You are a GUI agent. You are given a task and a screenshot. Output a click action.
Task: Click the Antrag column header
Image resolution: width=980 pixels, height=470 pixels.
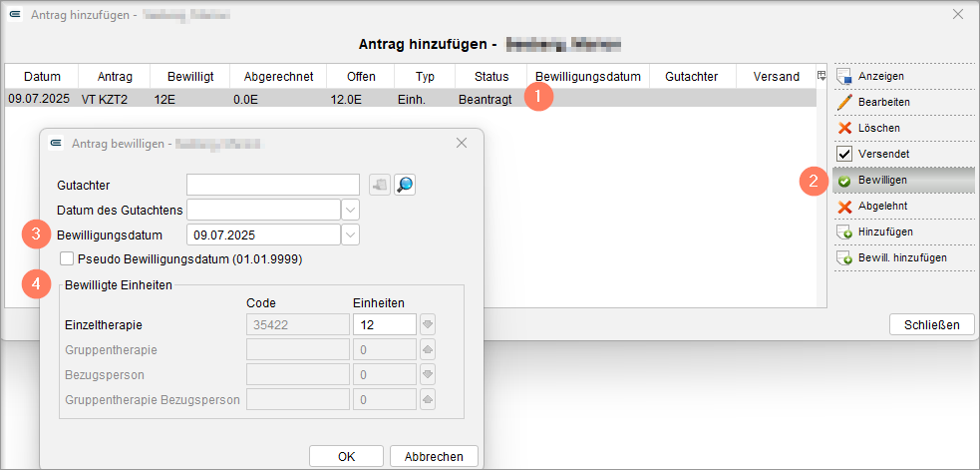pyautogui.click(x=115, y=77)
